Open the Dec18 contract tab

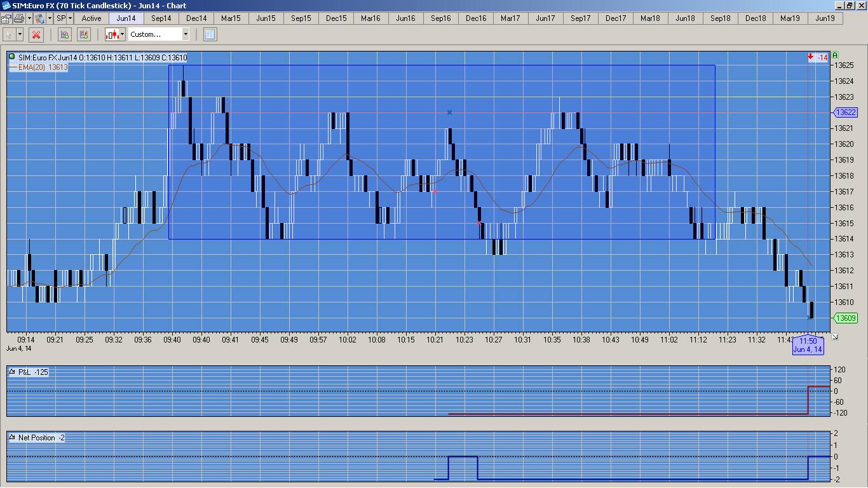point(756,18)
